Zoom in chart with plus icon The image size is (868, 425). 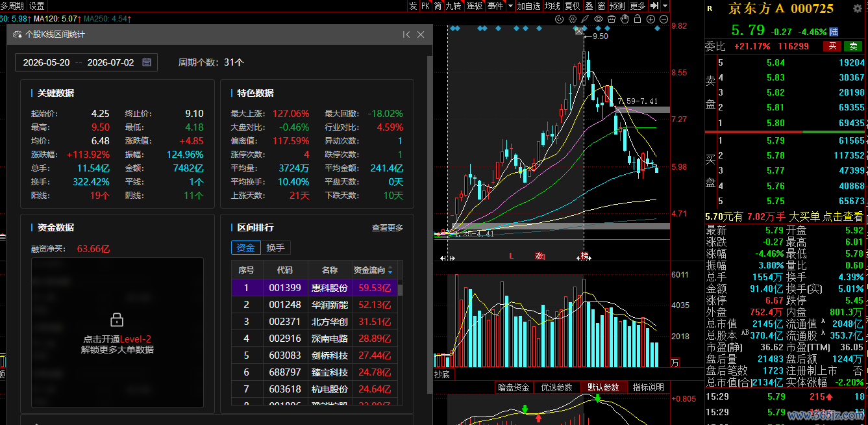point(651,19)
